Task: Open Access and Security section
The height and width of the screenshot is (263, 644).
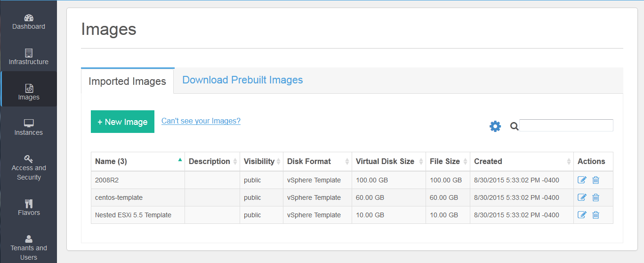Action: pyautogui.click(x=29, y=168)
